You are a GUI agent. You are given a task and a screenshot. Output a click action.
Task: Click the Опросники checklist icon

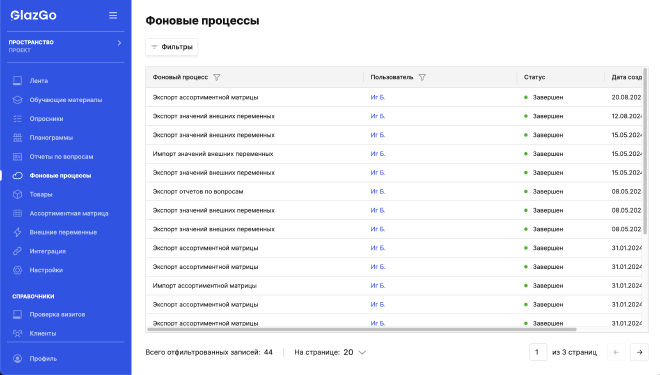17,119
